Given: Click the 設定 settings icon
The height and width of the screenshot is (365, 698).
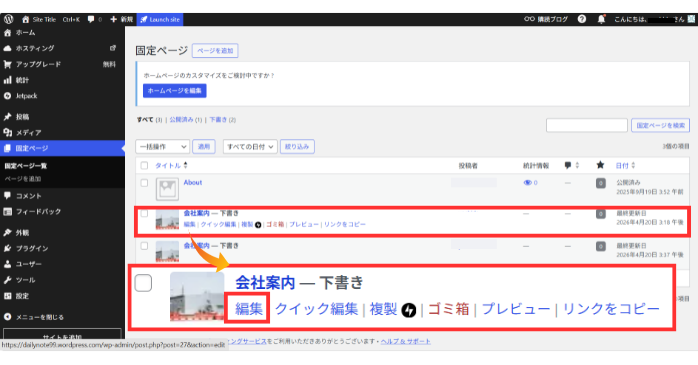Looking at the screenshot, I should pos(8,296).
